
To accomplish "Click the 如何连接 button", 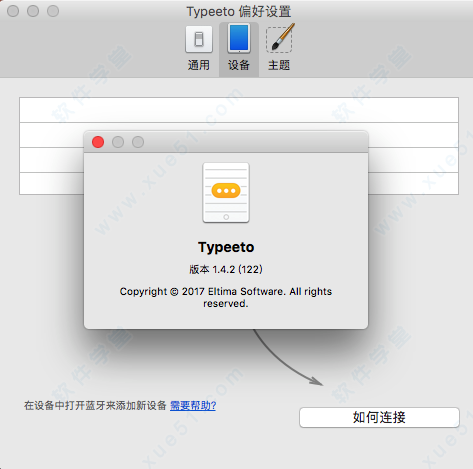I will pos(379,417).
